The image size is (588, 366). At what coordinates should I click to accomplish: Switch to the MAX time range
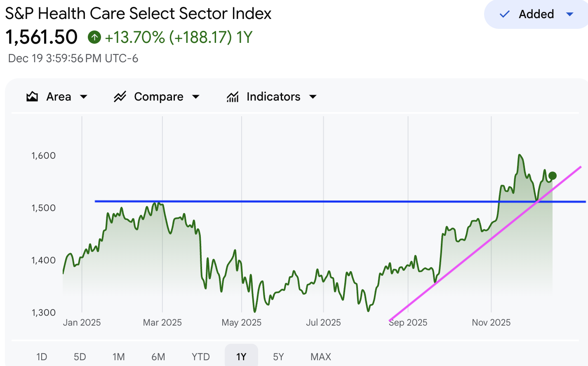click(x=321, y=357)
